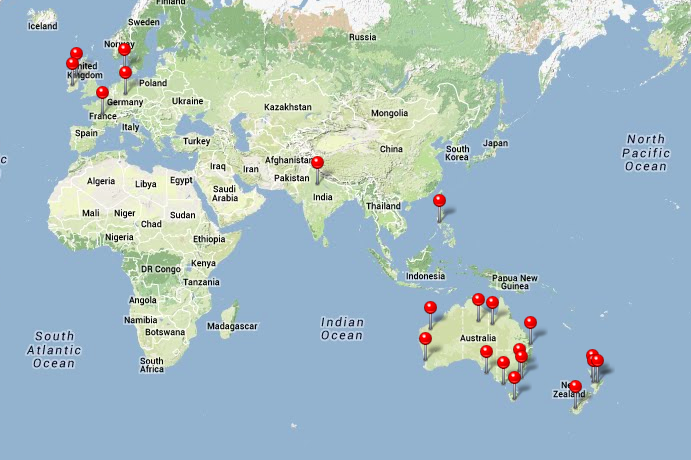Click the red pin placed on France
This screenshot has height=460, width=691.
pos(102,94)
